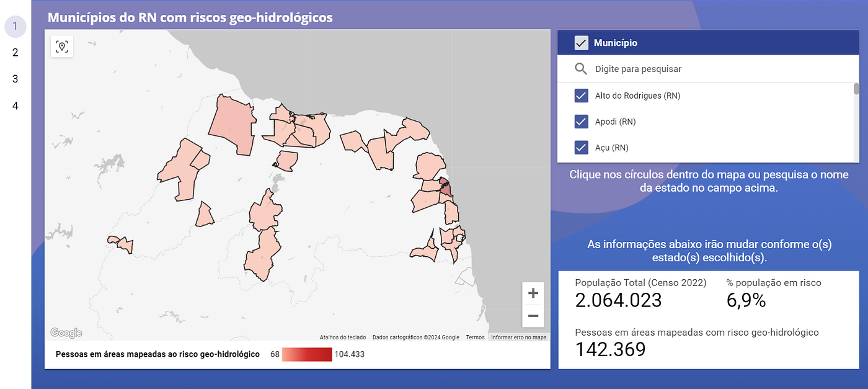Click the Município filter header label
868x389 pixels.
(616, 43)
